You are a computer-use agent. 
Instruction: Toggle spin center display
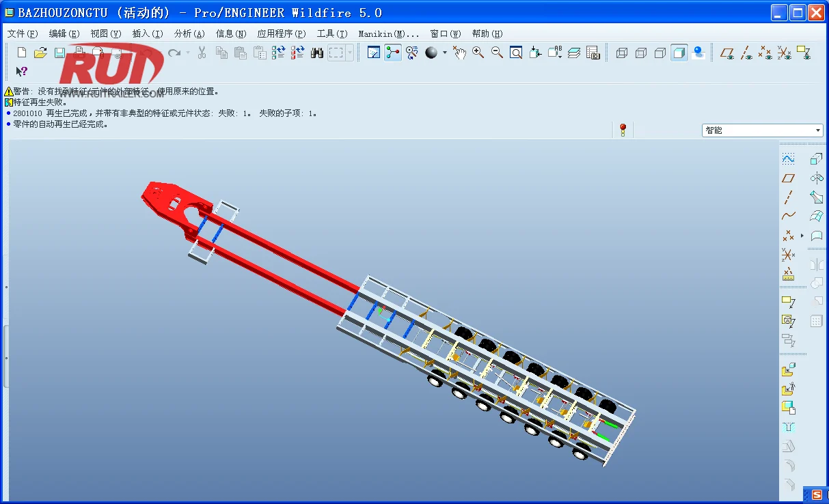click(x=393, y=53)
